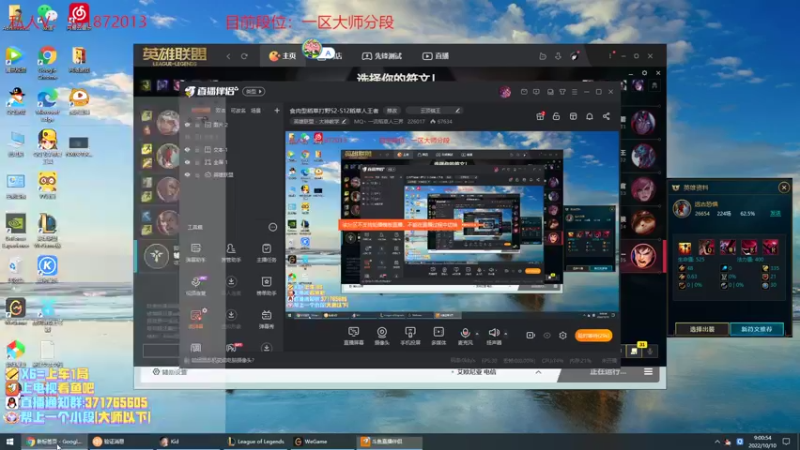Click the 选择出装 button in hero panel
The width and height of the screenshot is (800, 450).
[702, 329]
